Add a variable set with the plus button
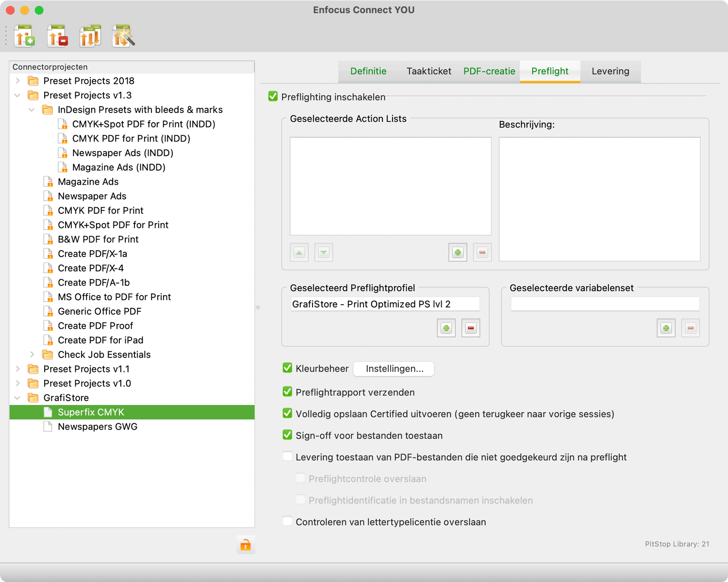This screenshot has width=728, height=582. click(x=666, y=328)
